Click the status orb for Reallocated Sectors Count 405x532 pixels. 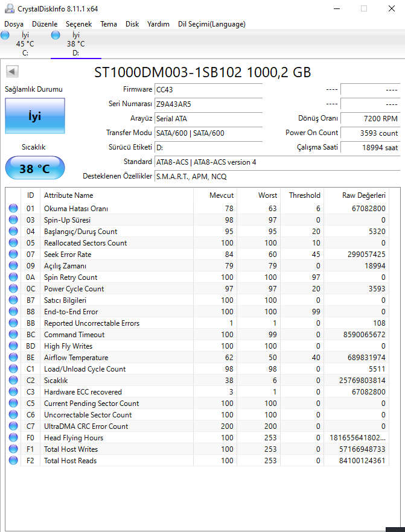coord(13,243)
